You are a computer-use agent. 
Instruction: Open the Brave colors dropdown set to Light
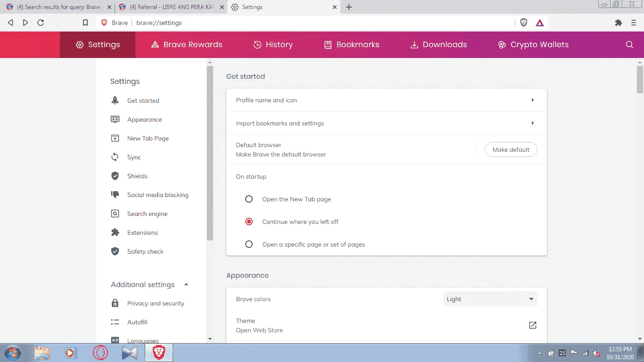[x=490, y=299]
